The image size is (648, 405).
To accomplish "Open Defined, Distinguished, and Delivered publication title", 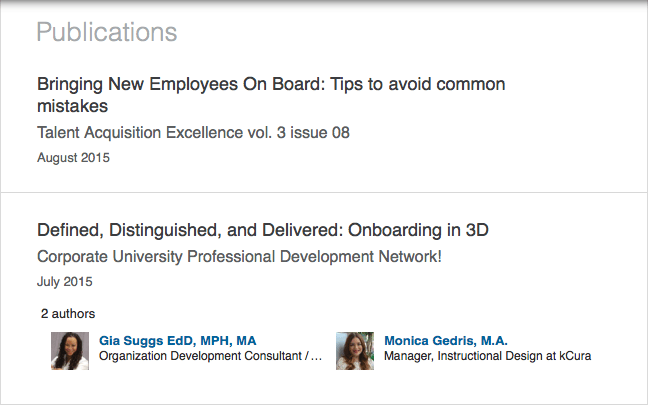I will 263,230.
